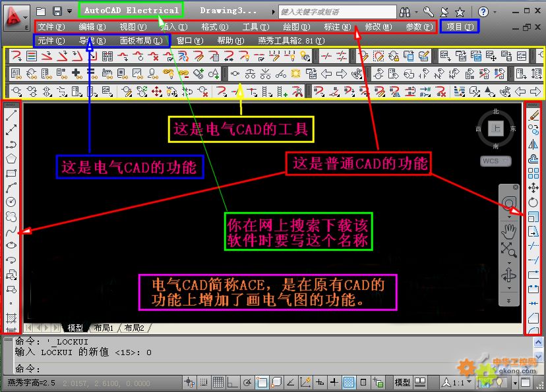Expand the Quick Access Toolbar dropdown arrow
The image size is (546, 392).
(70, 11)
